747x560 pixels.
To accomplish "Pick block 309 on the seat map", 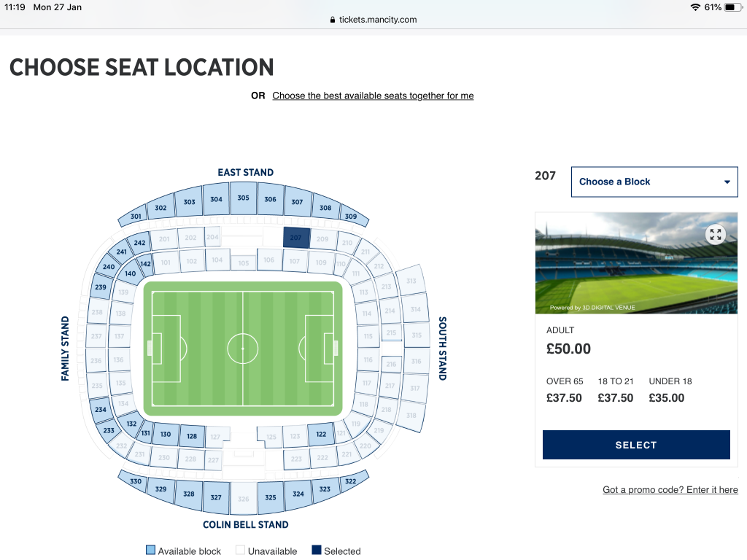I will click(x=351, y=216).
